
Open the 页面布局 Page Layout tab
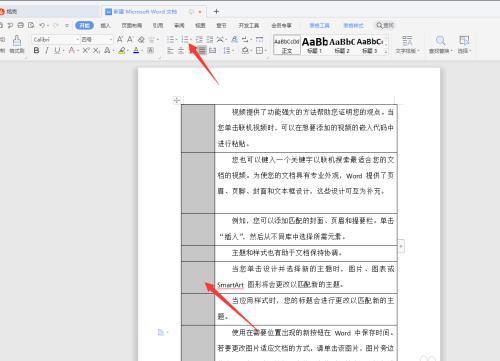coord(132,25)
